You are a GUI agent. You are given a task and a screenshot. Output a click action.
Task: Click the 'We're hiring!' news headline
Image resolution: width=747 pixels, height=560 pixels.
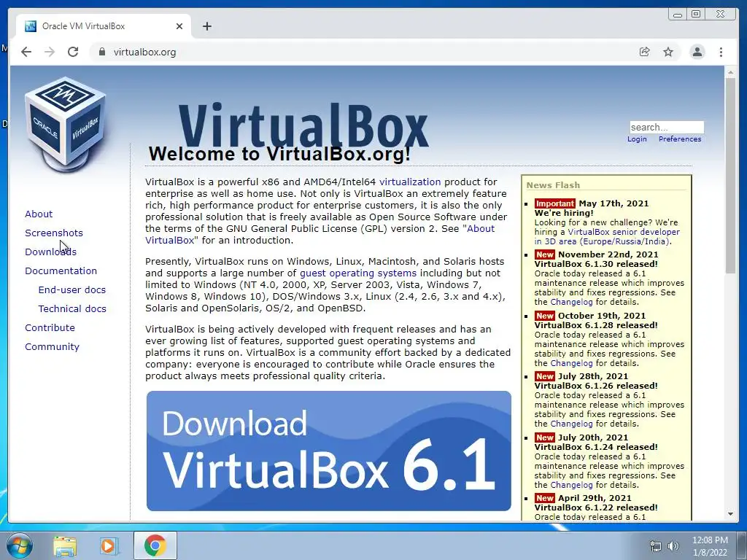tap(564, 213)
